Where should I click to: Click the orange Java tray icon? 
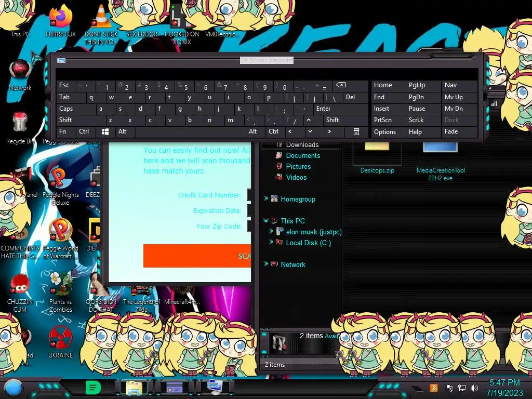434,388
